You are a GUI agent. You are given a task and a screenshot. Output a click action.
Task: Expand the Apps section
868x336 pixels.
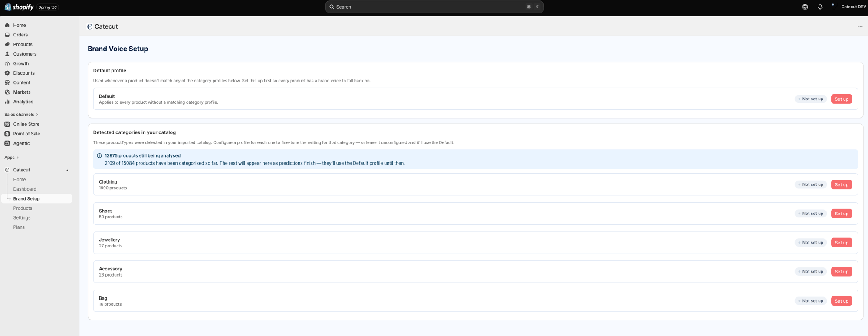(x=11, y=158)
